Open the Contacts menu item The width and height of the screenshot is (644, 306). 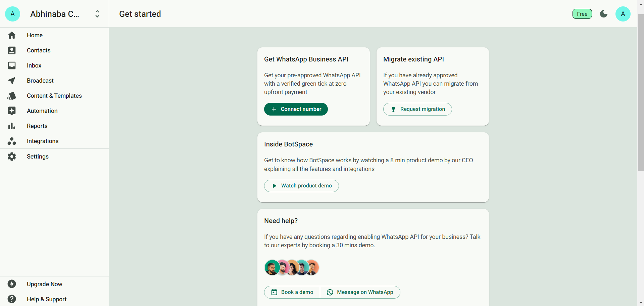(x=54, y=50)
